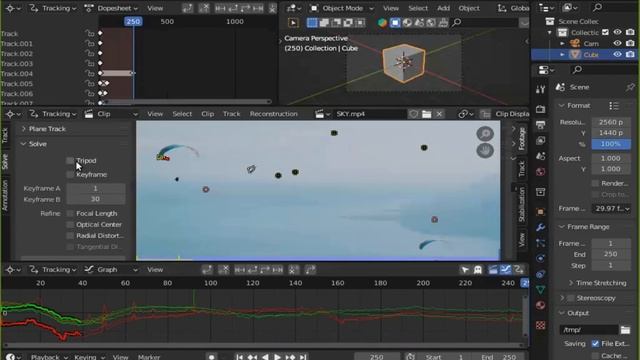Viewport: 640px width, 360px height.
Task: Click the zoom magnifier in clip viewport
Action: [x=485, y=133]
